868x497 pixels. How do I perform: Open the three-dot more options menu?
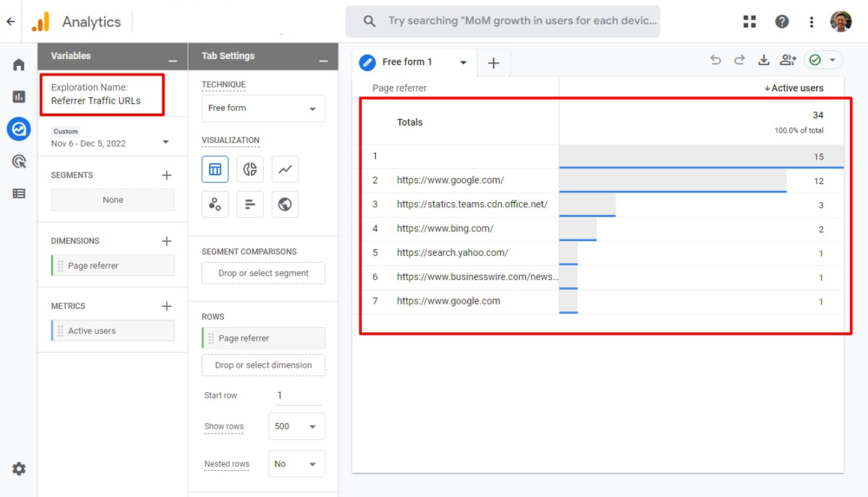pos(812,22)
